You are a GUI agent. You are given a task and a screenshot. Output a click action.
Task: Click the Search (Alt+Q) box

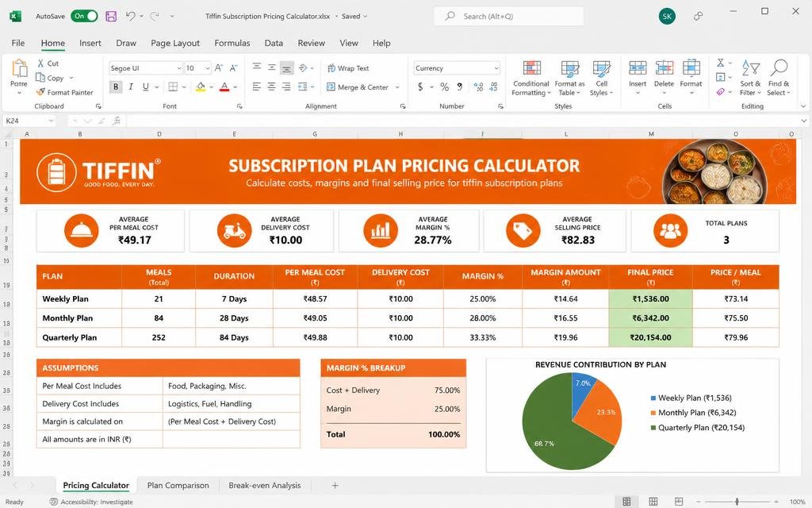508,16
